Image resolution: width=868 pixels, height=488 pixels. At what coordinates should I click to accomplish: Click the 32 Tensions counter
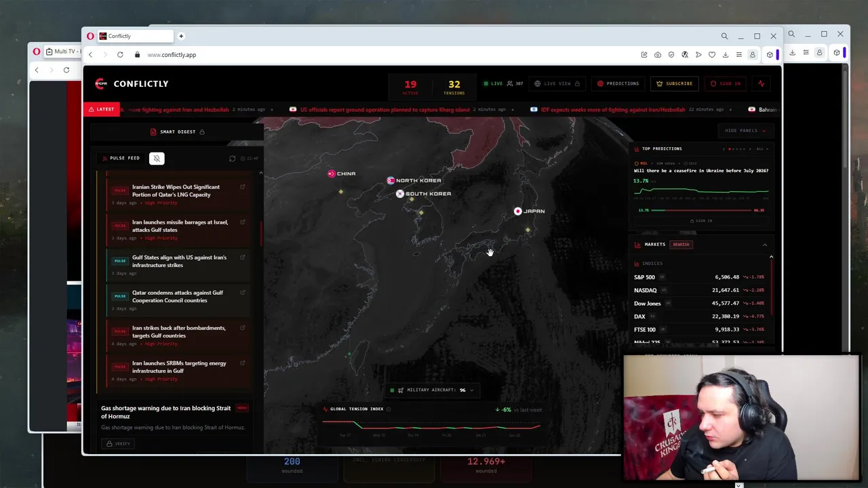(454, 87)
